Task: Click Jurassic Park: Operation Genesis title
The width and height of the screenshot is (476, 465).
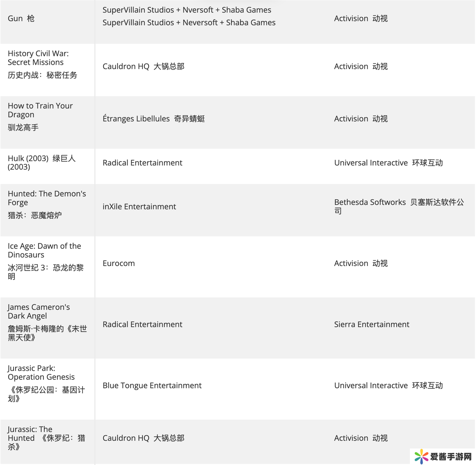Action: click(x=41, y=372)
